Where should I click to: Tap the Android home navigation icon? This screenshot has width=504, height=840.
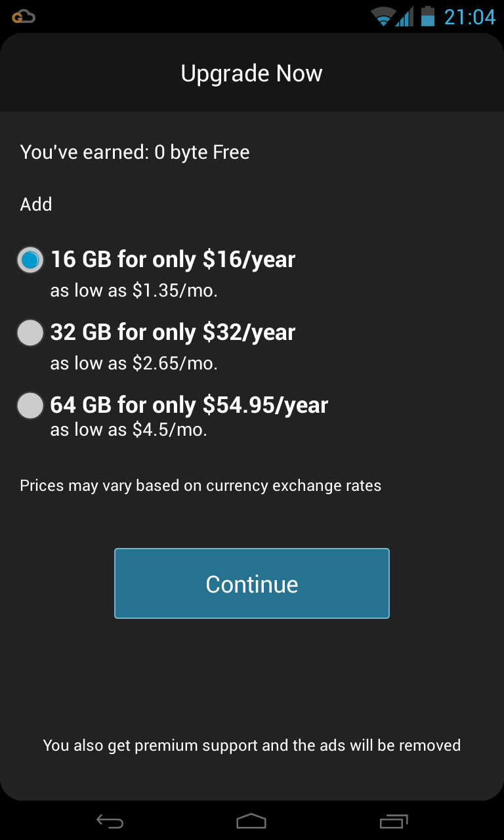coord(251,820)
